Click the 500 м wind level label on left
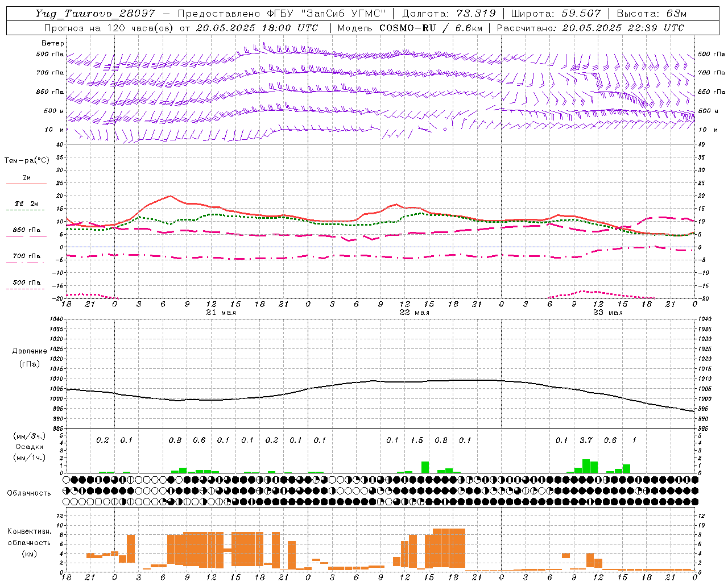This screenshot has width=728, height=582. (54, 111)
